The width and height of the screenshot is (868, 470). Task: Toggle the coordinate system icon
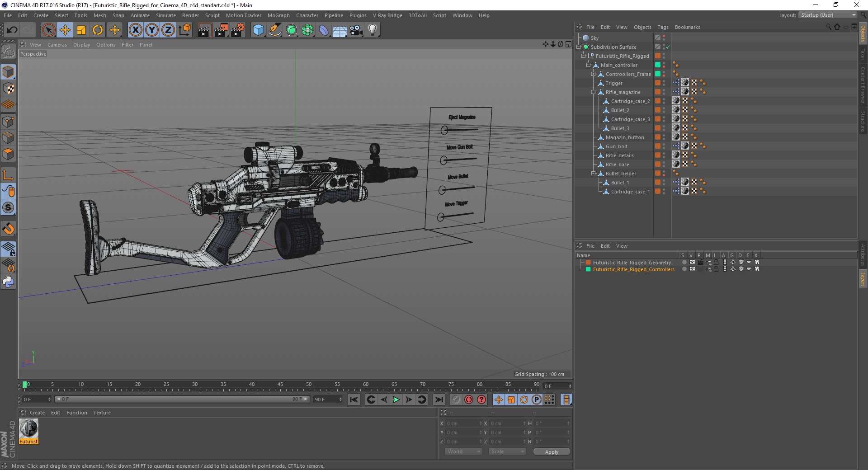click(184, 30)
